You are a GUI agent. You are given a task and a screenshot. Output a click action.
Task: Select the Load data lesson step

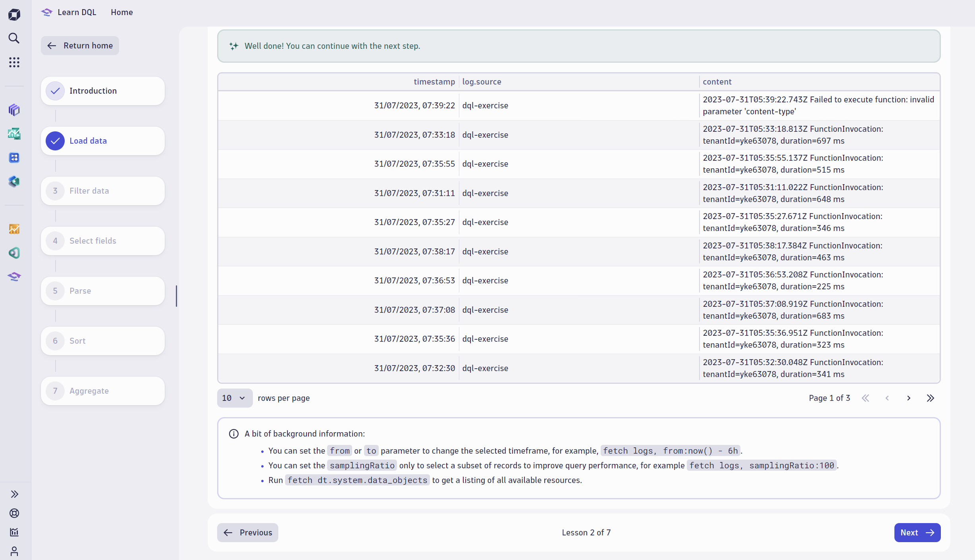point(103,141)
